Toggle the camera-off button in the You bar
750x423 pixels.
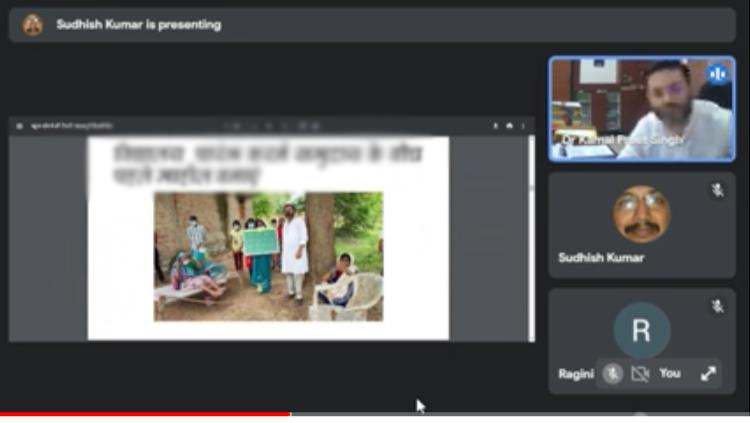point(640,373)
